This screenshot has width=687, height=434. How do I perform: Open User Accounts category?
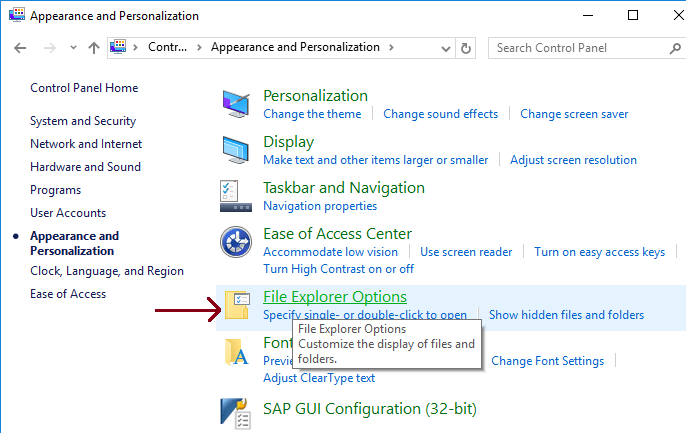(68, 213)
